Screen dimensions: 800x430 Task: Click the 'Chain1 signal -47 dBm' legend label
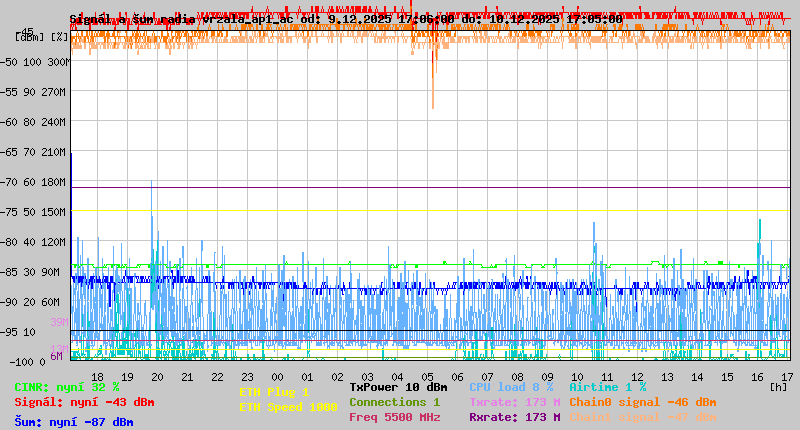(643, 417)
